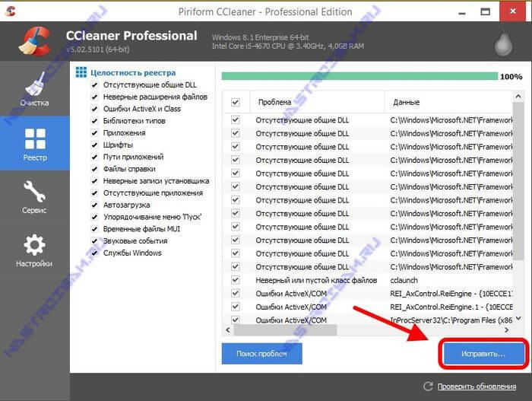Viewport: 532px width, 401px height.
Task: Select the Реестр registry icon
Action: point(34,144)
